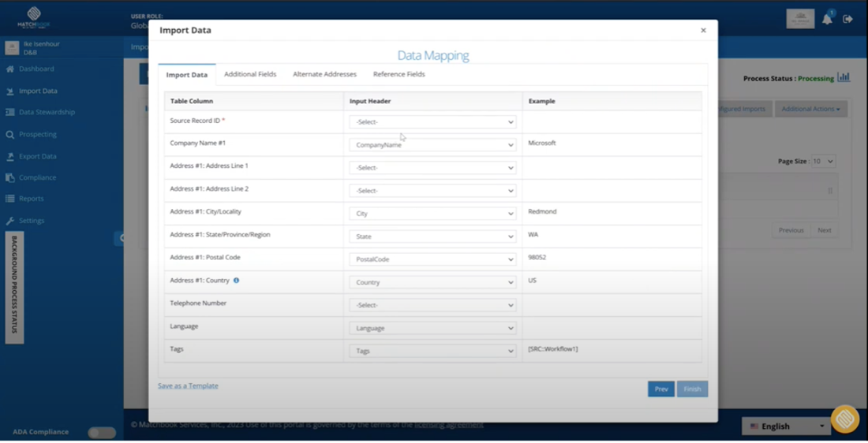The width and height of the screenshot is (868, 443).
Task: Click the Prev button
Action: tap(661, 389)
